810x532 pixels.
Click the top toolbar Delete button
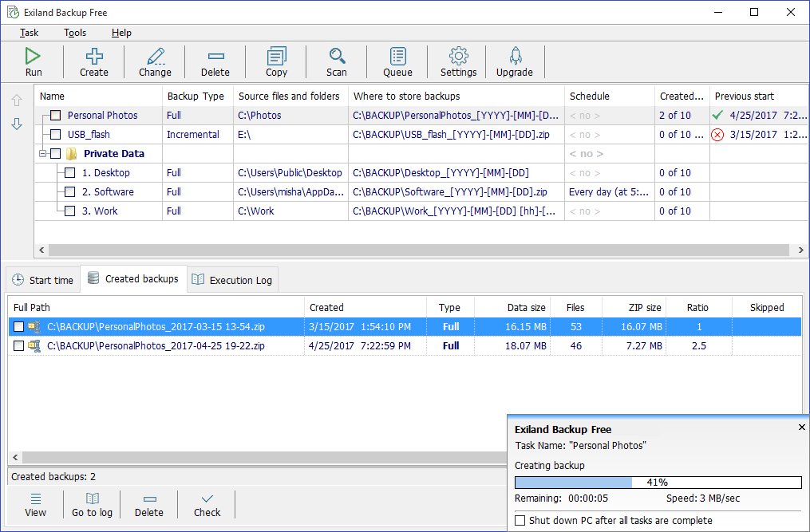215,62
